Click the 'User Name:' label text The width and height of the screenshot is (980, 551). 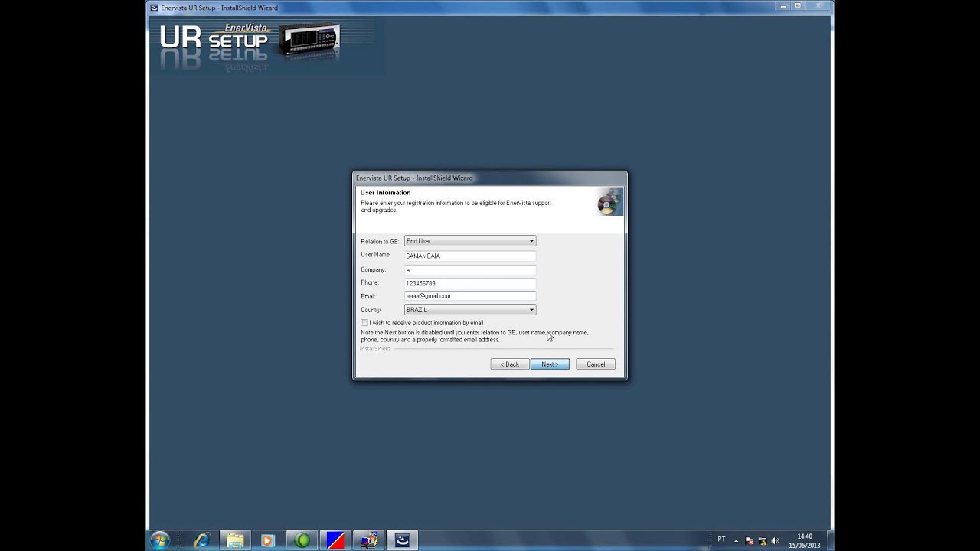coord(376,255)
